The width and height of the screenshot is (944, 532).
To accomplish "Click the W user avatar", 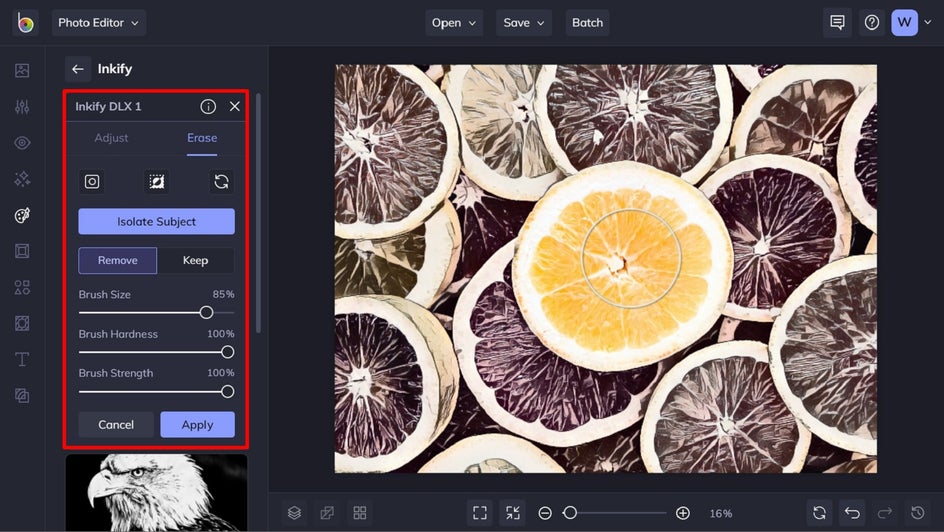I will [904, 23].
